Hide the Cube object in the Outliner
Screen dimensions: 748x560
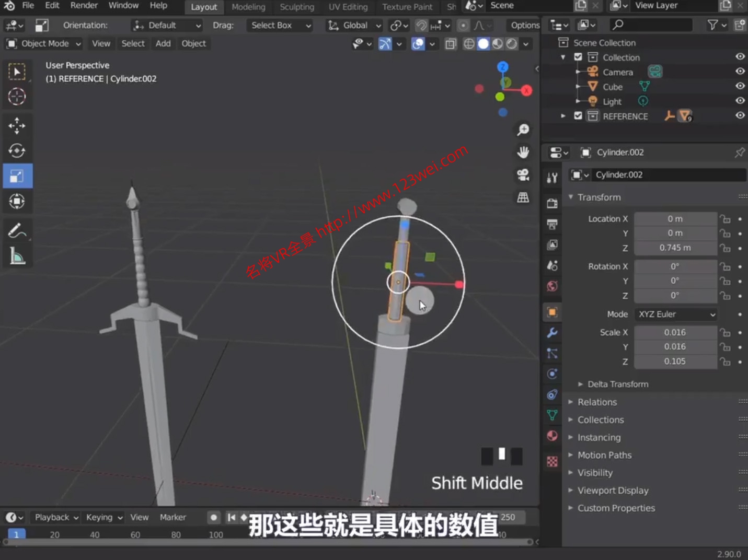740,86
